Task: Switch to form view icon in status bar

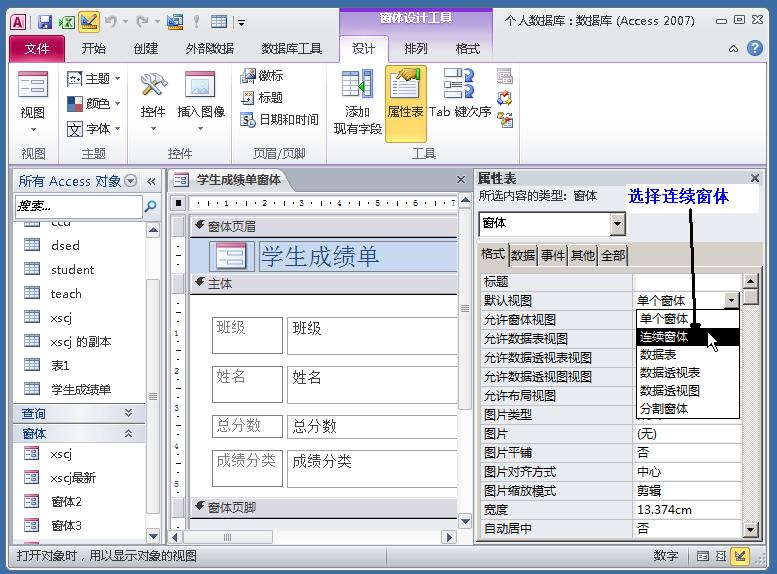Action: 703,556
